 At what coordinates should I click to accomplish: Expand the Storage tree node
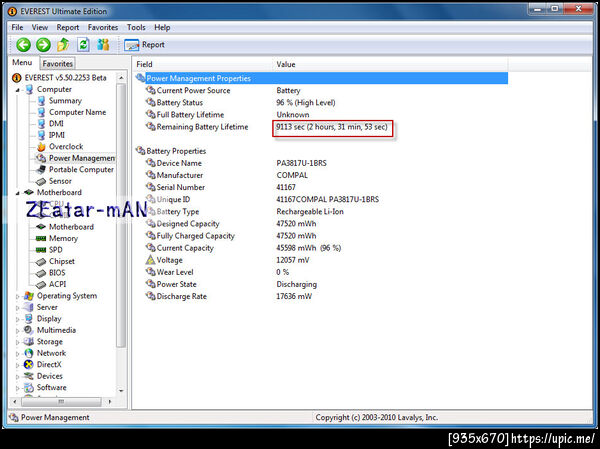click(x=18, y=343)
